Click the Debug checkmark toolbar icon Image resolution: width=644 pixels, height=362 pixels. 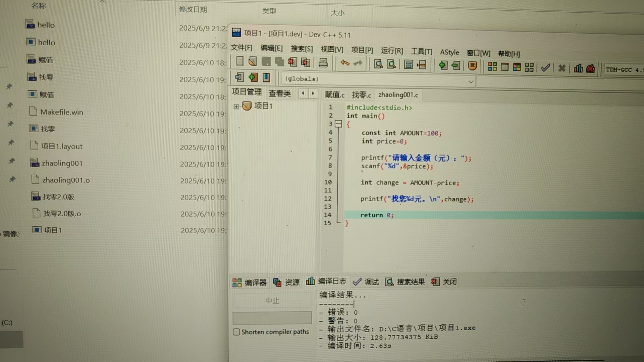click(x=545, y=68)
